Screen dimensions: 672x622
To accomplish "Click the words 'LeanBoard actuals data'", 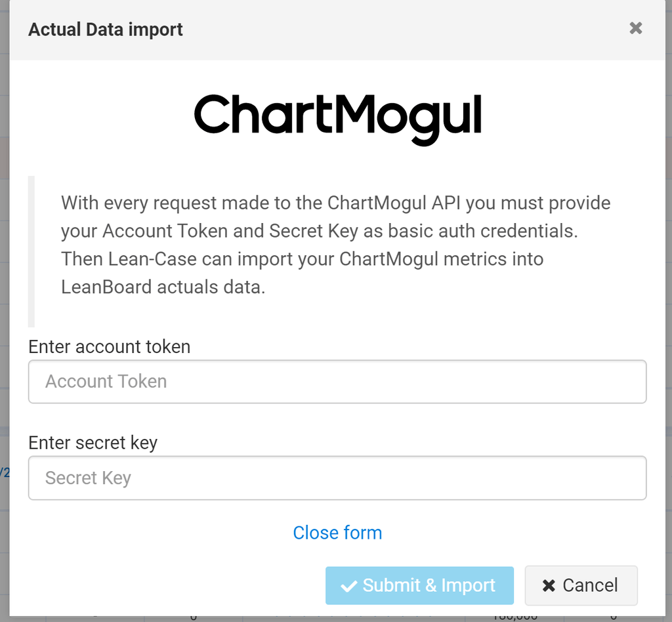I will (163, 287).
